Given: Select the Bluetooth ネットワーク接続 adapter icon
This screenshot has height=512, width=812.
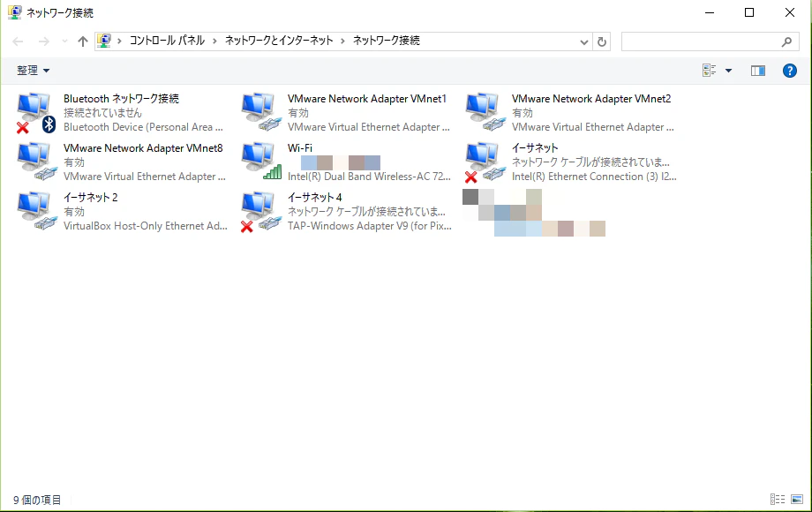Looking at the screenshot, I should pyautogui.click(x=34, y=110).
